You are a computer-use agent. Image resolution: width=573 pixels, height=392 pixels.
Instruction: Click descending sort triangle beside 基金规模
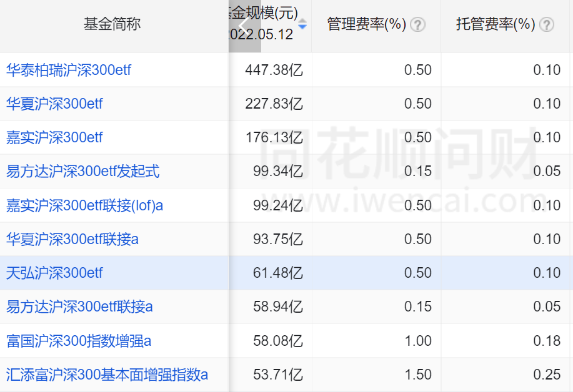302,28
